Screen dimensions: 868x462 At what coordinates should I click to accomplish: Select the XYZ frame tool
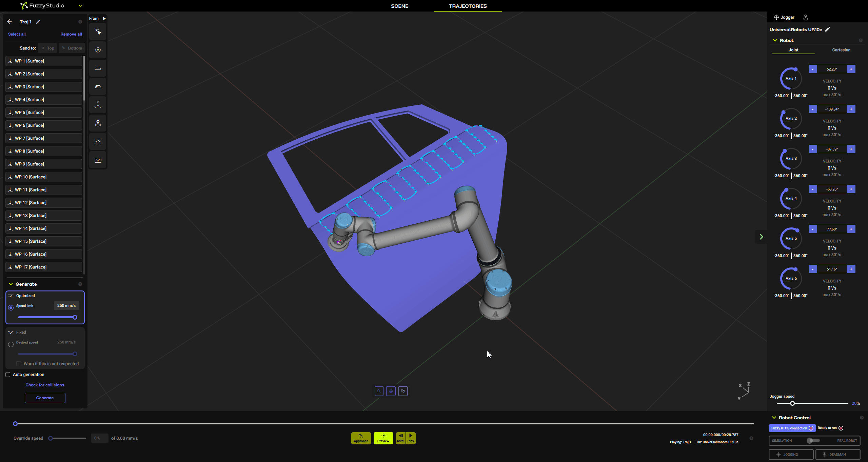pos(98,105)
